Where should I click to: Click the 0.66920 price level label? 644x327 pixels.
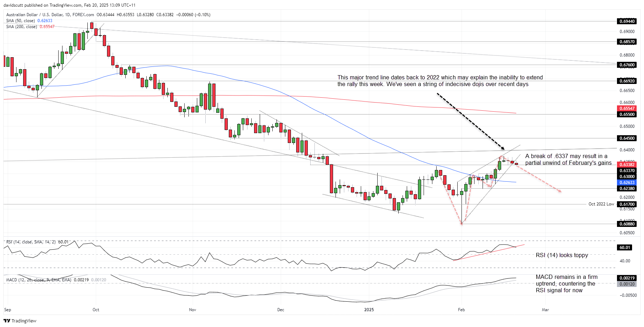point(627,81)
